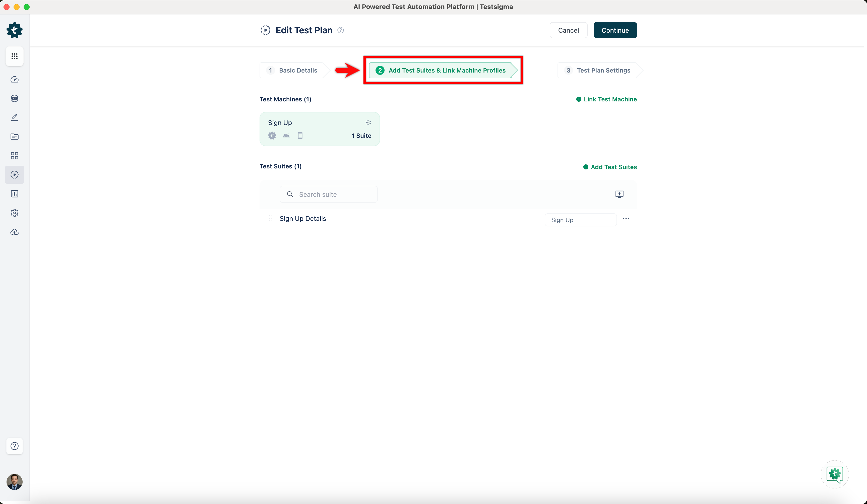867x504 pixels.
Task: Open the Dashboard gauge icon in sidebar
Action: 15,80
